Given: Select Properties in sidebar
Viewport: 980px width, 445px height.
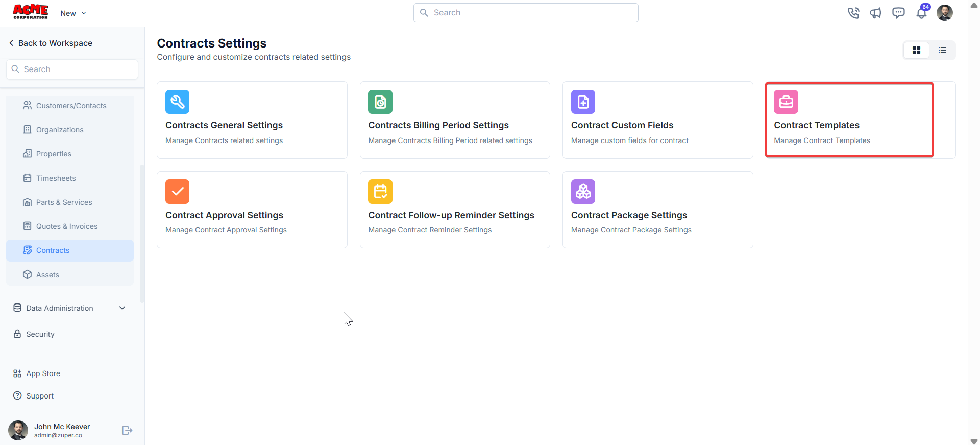Looking at the screenshot, I should click(70, 154).
